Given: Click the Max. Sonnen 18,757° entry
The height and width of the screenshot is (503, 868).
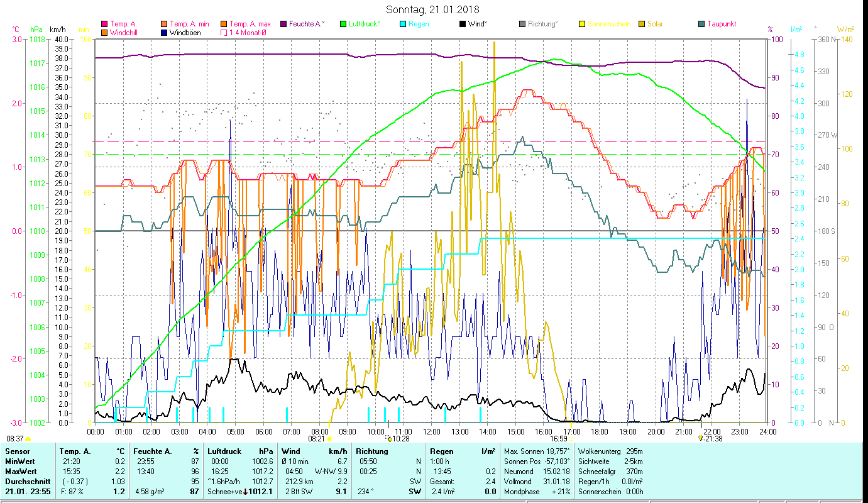Looking at the screenshot, I should [x=537, y=451].
